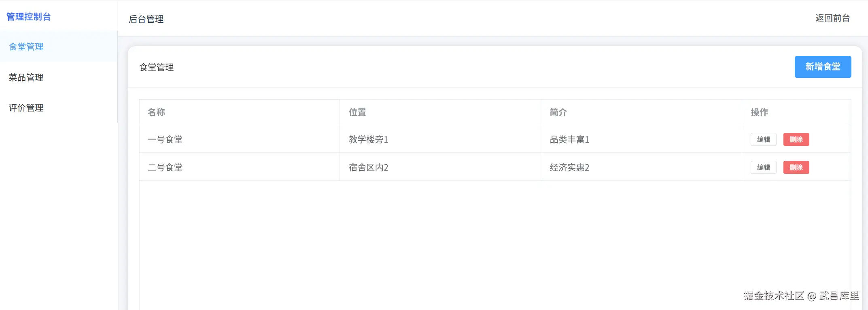The width and height of the screenshot is (868, 310).
Task: Click the 位置 column header
Action: pos(440,112)
